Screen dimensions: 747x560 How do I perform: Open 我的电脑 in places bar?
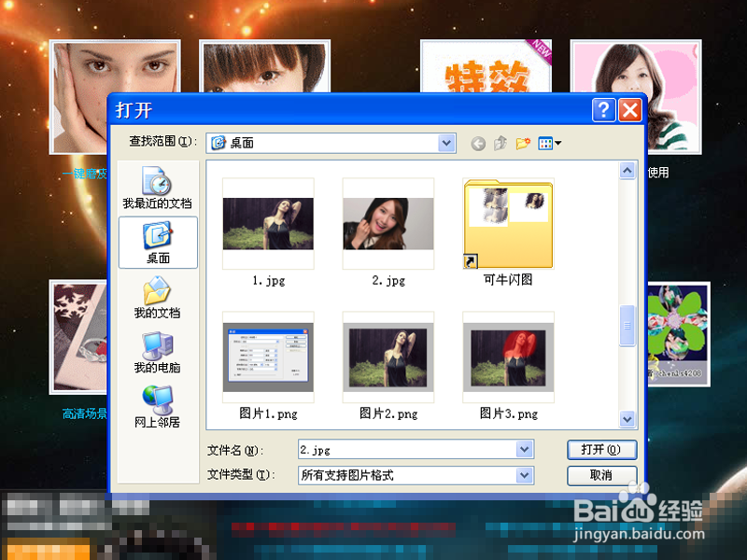pos(157,353)
